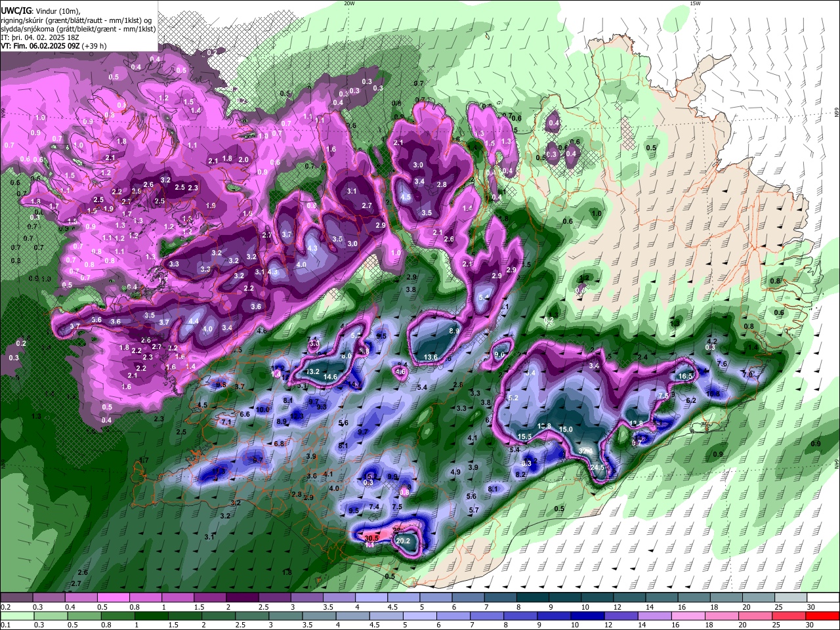Image resolution: width=840 pixels, height=630 pixels.
Task: Click the 15.5 precipitation value
Action: click(x=524, y=436)
